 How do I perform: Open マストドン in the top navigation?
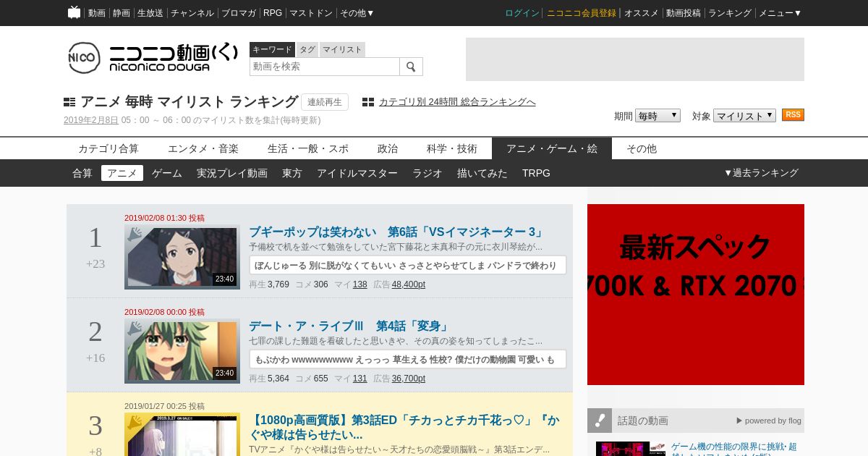pyautogui.click(x=311, y=13)
